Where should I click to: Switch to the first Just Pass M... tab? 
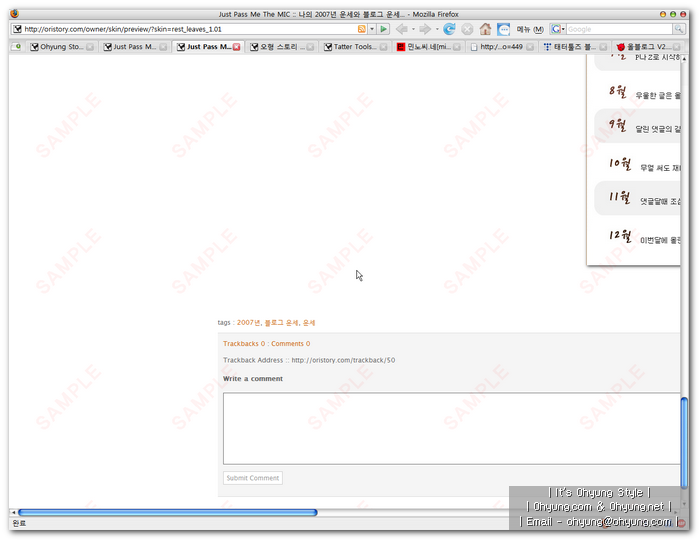135,46
